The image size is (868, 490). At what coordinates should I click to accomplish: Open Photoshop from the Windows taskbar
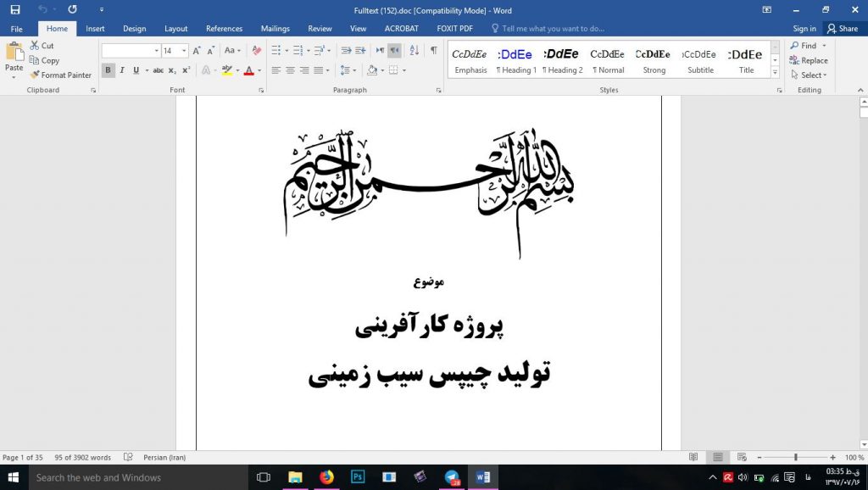[x=358, y=477]
